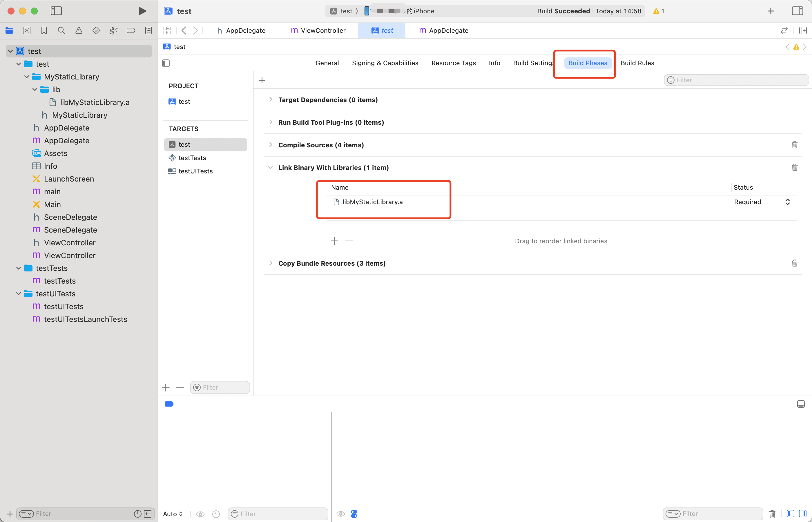Switch to the Build Settings tab
This screenshot has width=812, height=522.
[534, 63]
